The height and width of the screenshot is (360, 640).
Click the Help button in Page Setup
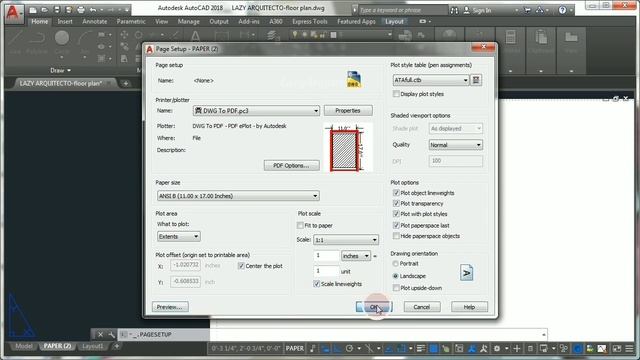(x=469, y=307)
